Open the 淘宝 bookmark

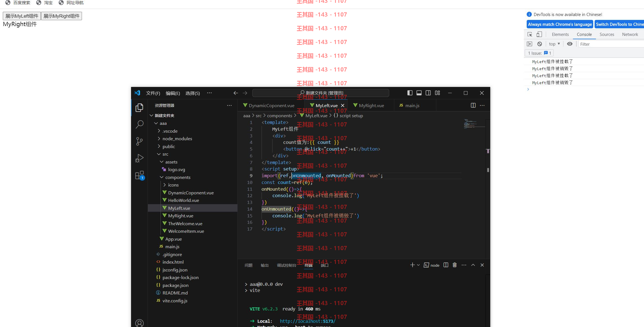45,3
